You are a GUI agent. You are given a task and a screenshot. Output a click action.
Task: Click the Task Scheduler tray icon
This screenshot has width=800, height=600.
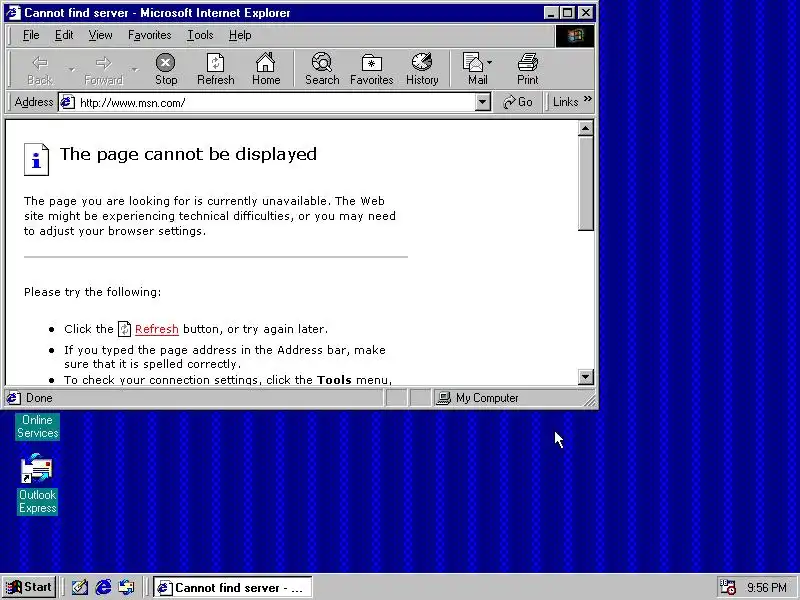(727, 587)
